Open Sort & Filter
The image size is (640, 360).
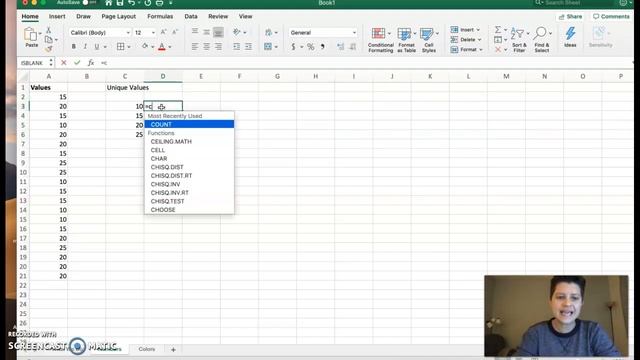tap(519, 40)
